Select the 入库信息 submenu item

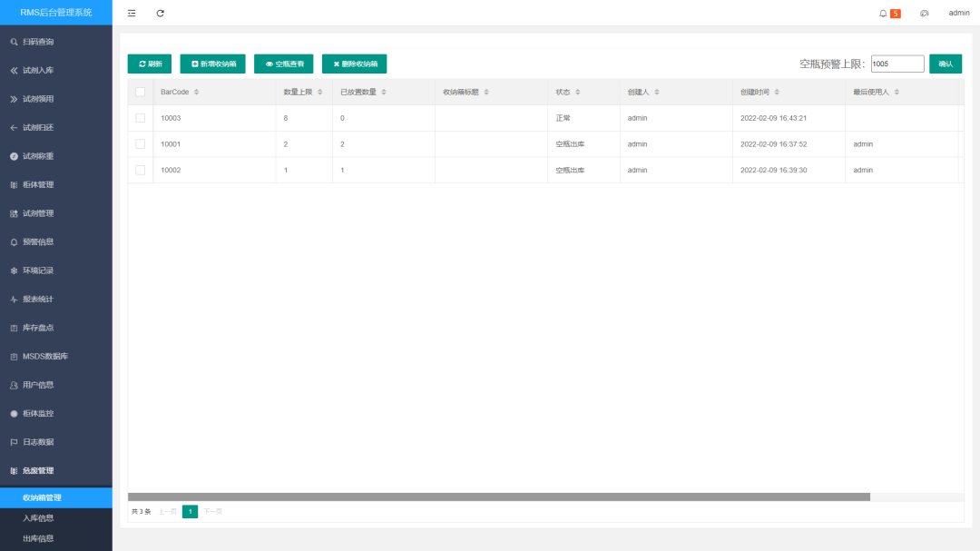click(x=56, y=517)
